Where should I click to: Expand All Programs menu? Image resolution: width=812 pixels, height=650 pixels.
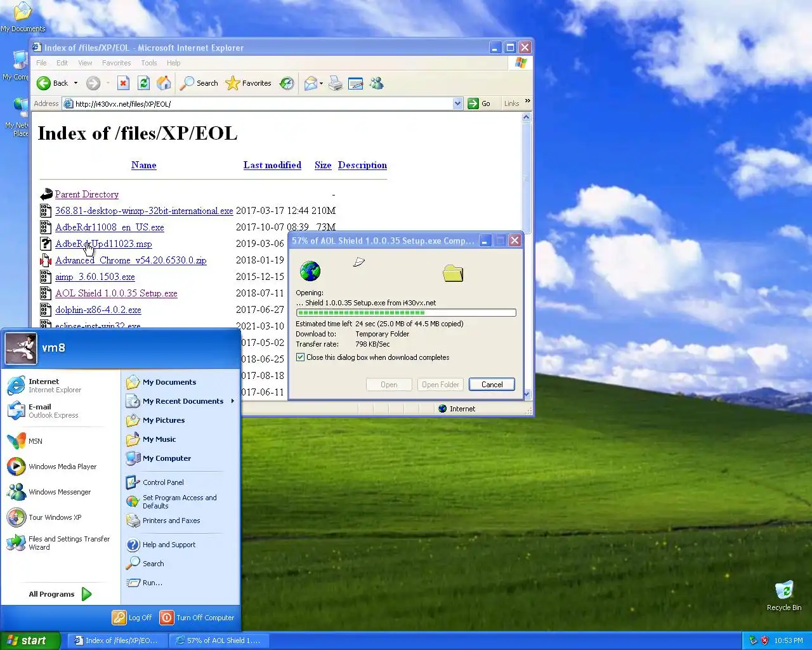click(x=61, y=594)
